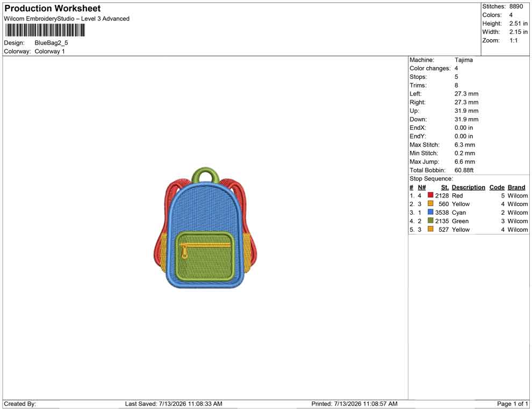This screenshot has height=409, width=532.
Task: Click the 'Page 1 of 1' footer text
Action: tap(512, 404)
